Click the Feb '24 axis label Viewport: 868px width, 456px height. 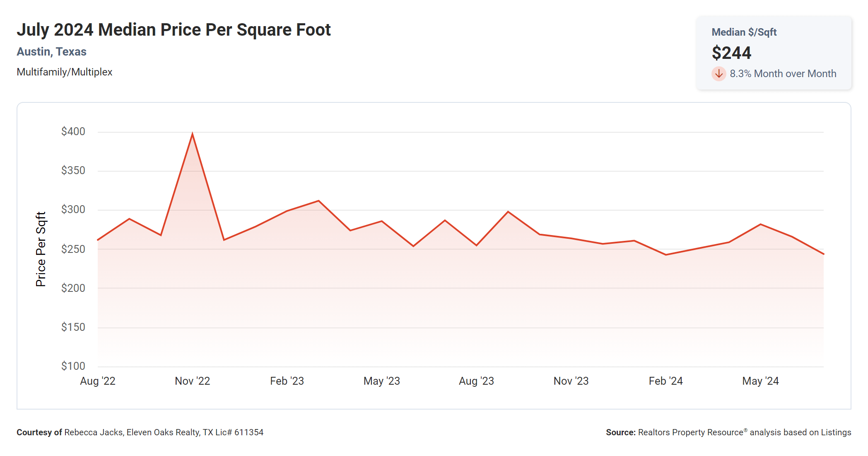[665, 381]
